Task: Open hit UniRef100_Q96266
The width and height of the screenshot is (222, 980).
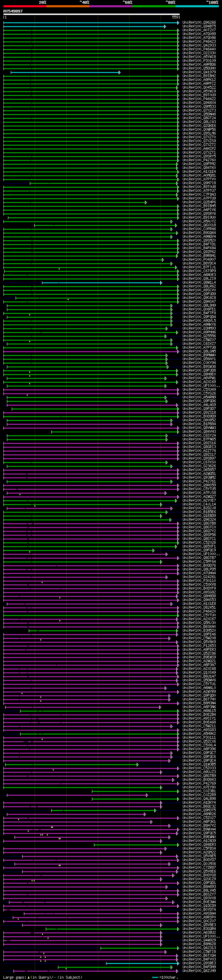Action: tap(199, 23)
